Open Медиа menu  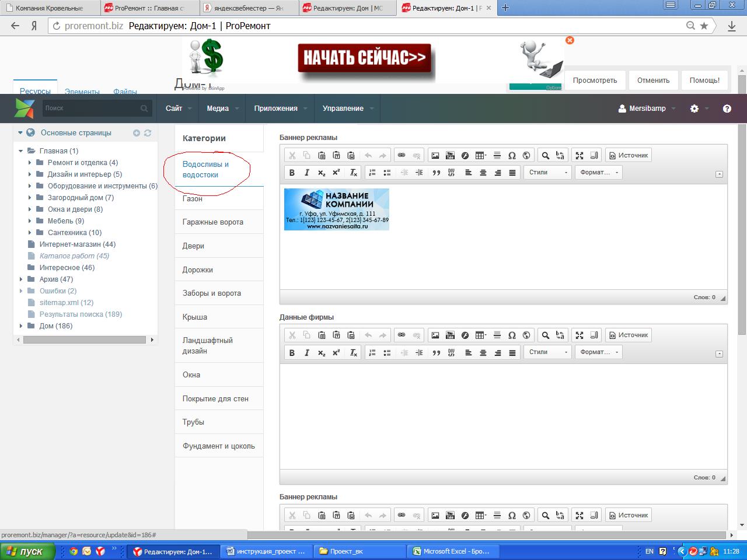(222, 108)
